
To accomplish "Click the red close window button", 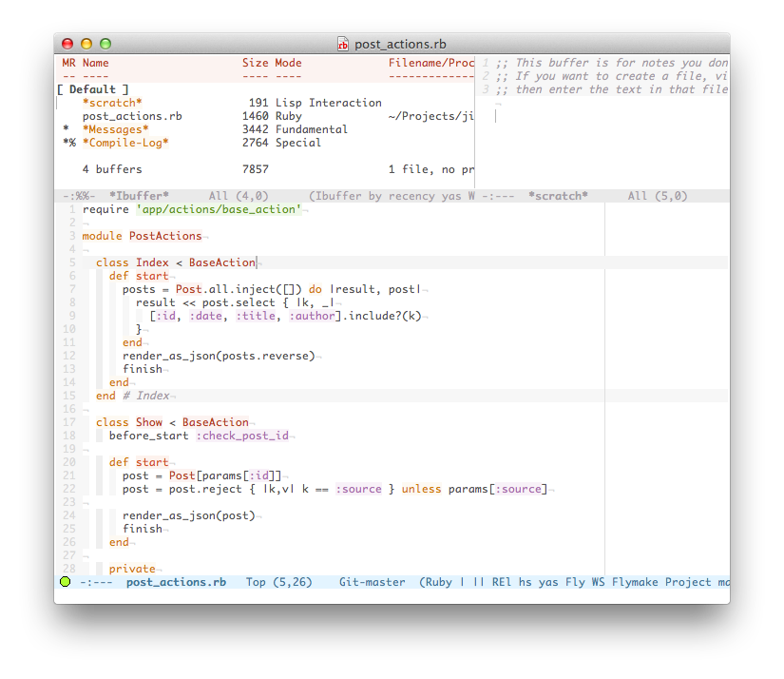I will click(67, 44).
